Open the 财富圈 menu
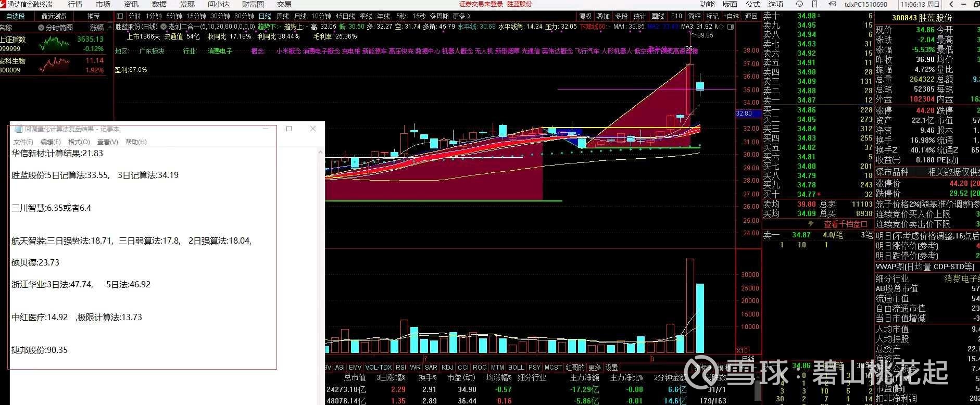This screenshot has height=405, width=980. pos(253,4)
